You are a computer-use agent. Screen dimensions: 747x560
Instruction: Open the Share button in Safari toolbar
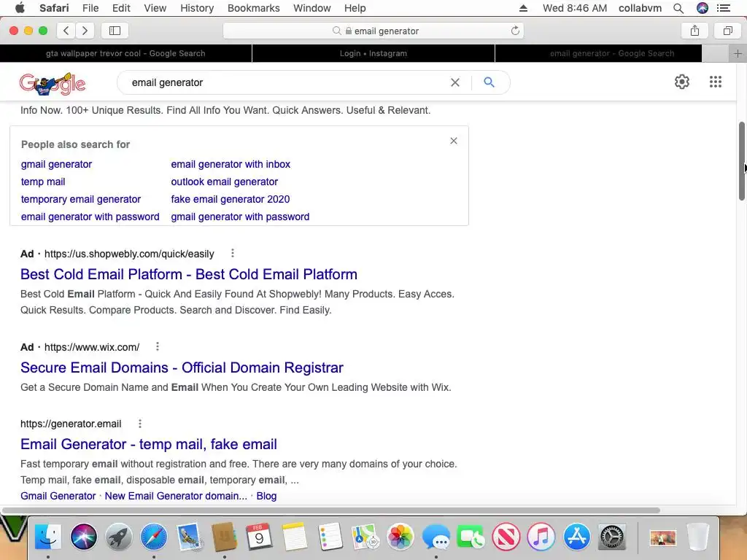[694, 31]
